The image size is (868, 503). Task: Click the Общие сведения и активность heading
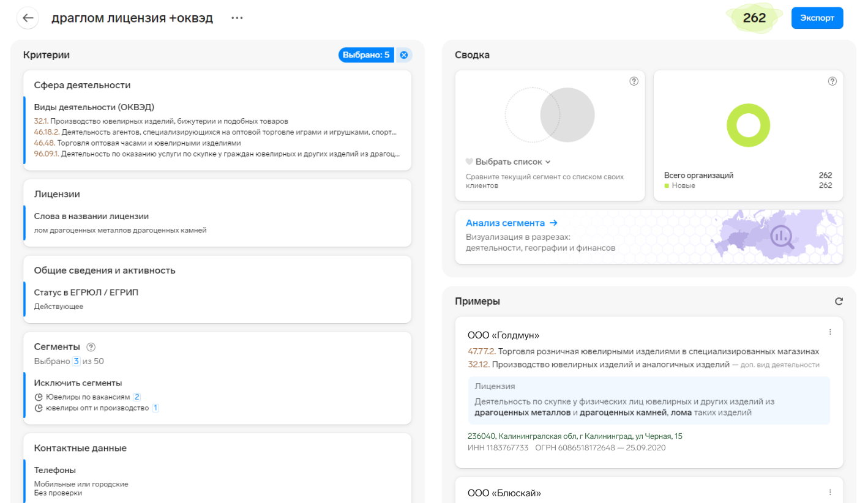pos(105,270)
